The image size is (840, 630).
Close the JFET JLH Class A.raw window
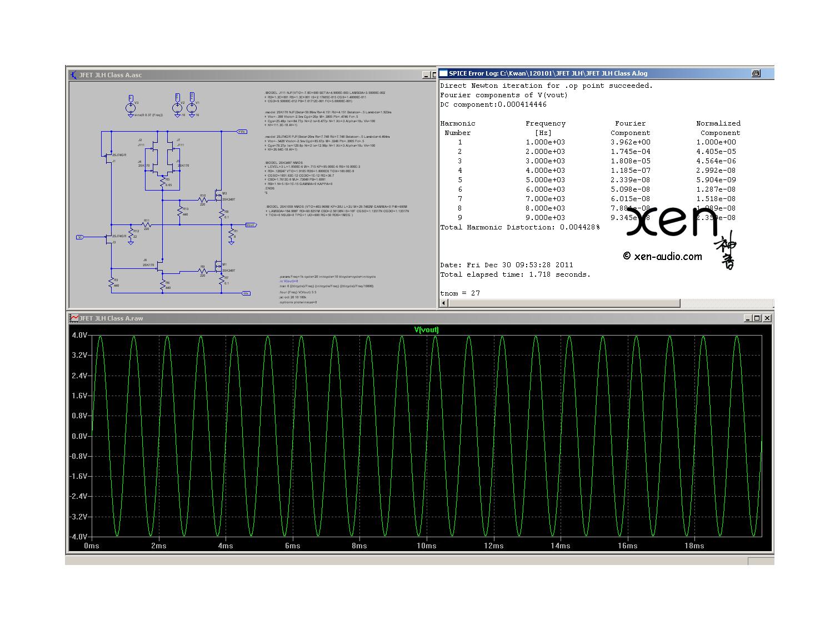[767, 318]
